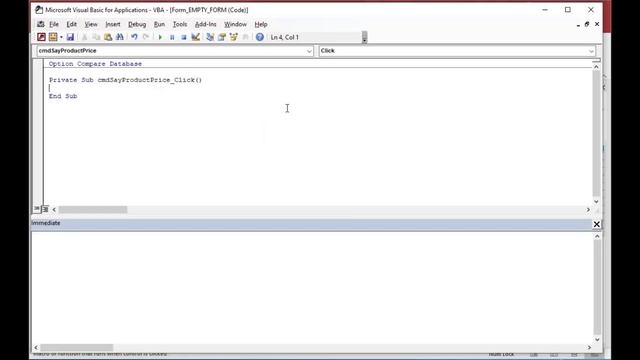This screenshot has width=640, height=360.
Task: Open the Project Explorer icon
Action: [210, 37]
